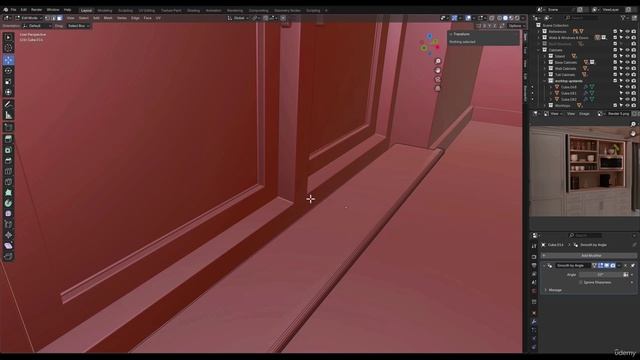Viewport: 640px width, 360px height.
Task: Open the Options dropdown in viewport header
Action: (x=516, y=26)
